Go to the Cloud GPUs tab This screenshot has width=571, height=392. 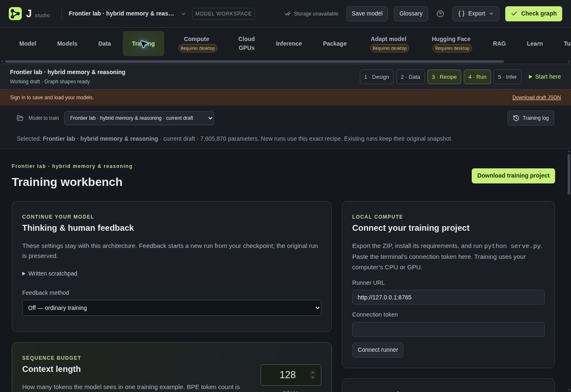point(246,44)
